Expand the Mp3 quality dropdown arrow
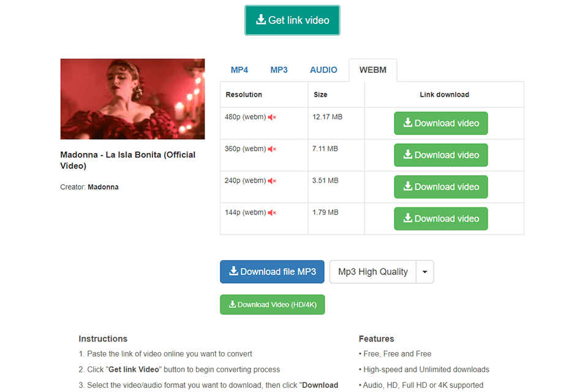This screenshot has height=392, width=588. [425, 271]
